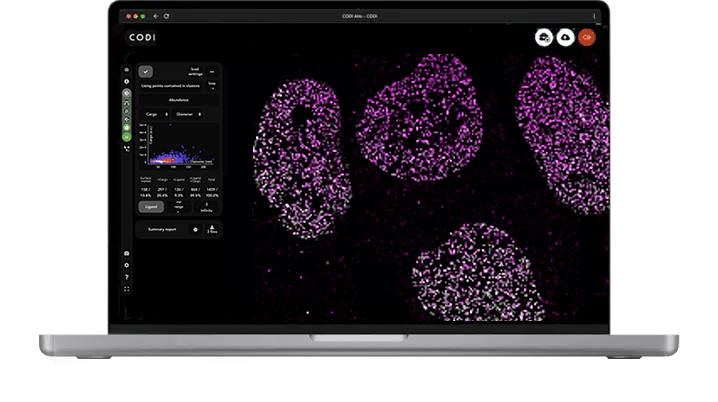Open the Diameter axis dropdown

tap(189, 115)
